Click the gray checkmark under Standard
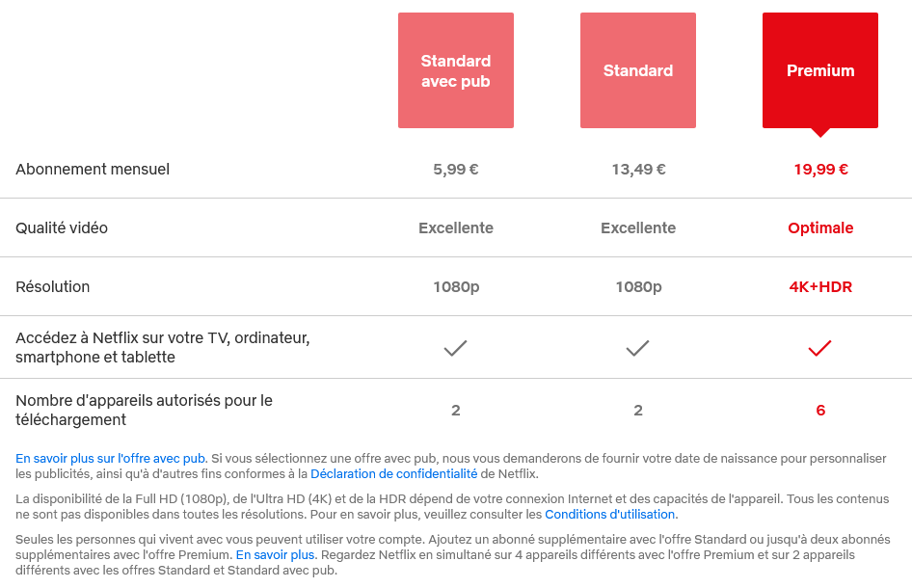 pos(637,348)
